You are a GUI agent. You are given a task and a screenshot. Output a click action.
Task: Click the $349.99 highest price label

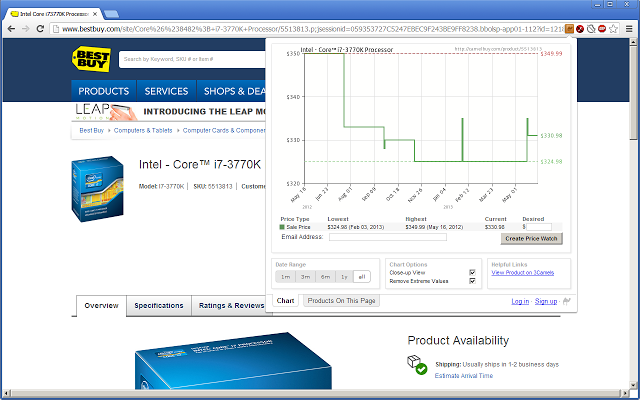(x=551, y=53)
